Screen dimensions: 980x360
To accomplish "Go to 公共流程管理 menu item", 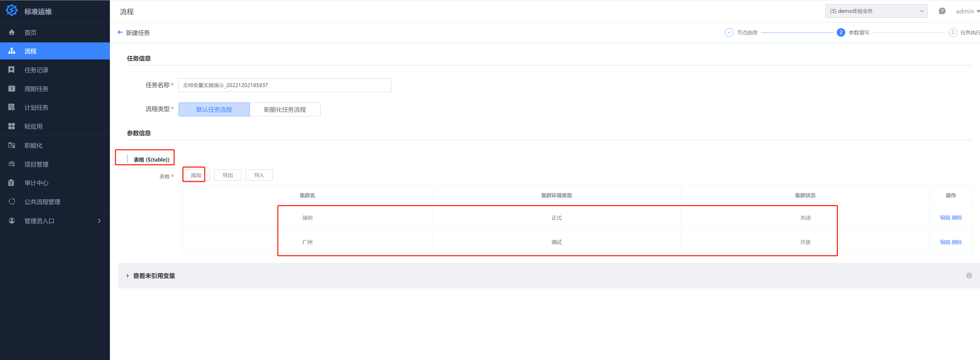I will pyautogui.click(x=42, y=202).
